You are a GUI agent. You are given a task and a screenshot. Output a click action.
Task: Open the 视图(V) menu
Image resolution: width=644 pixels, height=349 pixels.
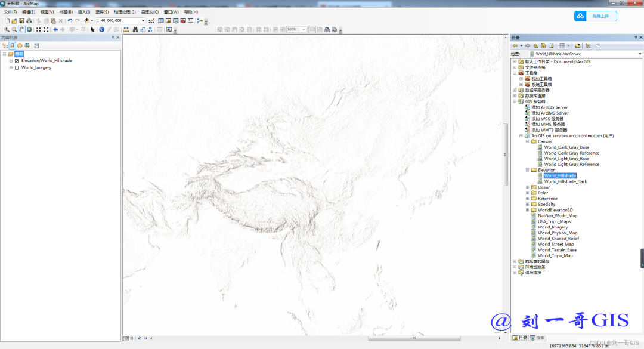(47, 12)
